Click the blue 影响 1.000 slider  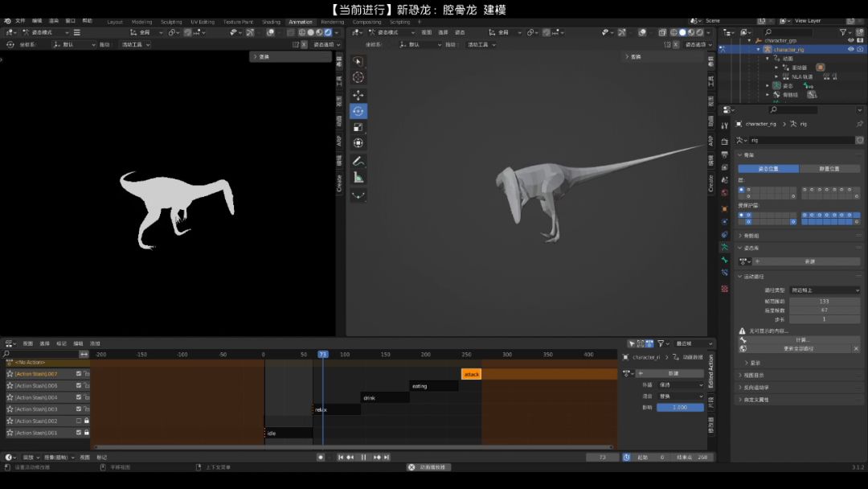(679, 408)
